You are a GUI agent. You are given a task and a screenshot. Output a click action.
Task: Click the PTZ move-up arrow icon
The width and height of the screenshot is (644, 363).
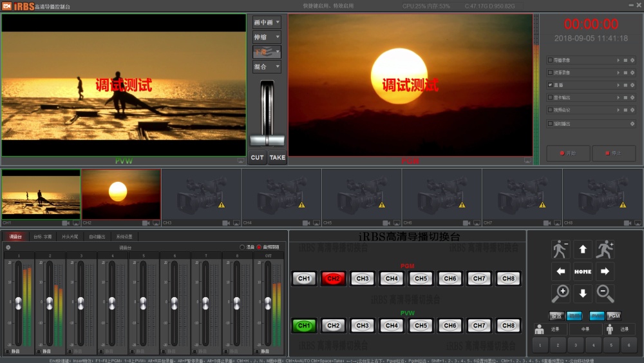(582, 249)
